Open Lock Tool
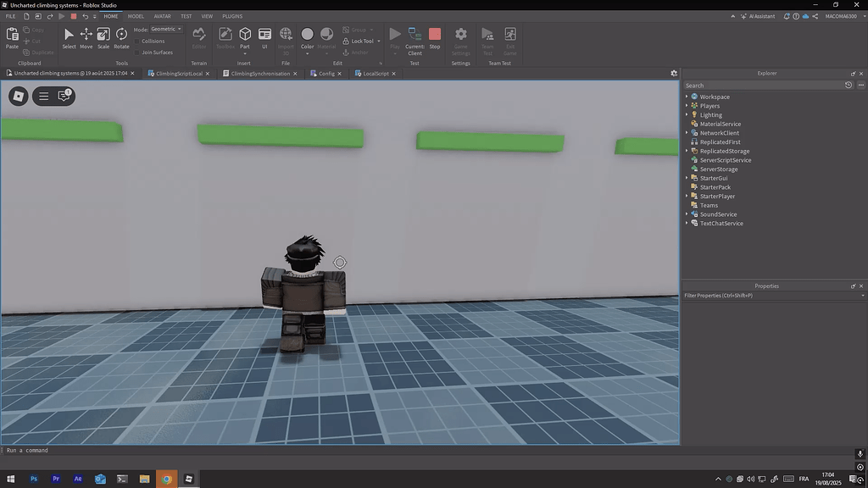The height and width of the screenshot is (488, 868). (x=358, y=41)
